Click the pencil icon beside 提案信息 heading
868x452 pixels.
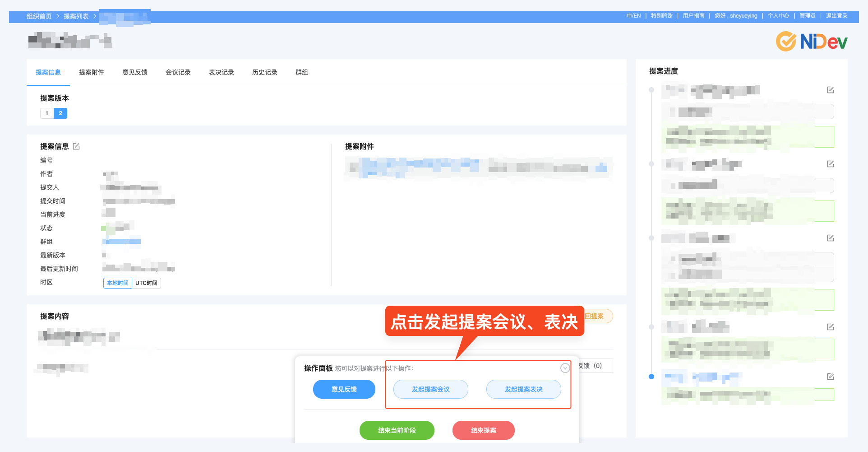coord(76,146)
